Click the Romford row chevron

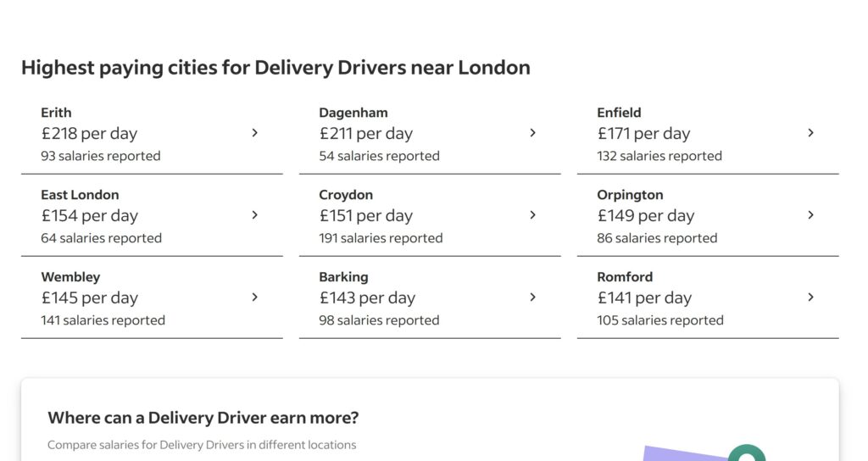[x=810, y=297]
